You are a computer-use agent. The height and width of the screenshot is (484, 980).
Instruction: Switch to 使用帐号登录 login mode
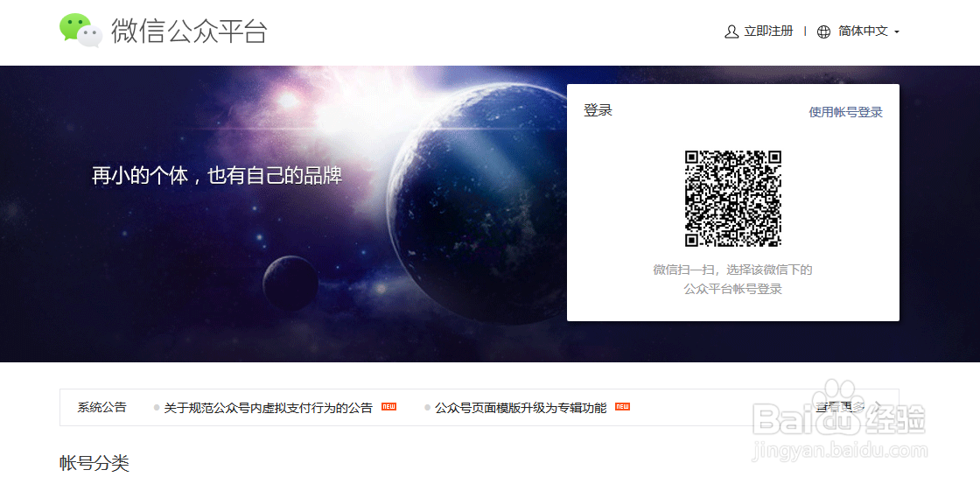(x=845, y=113)
